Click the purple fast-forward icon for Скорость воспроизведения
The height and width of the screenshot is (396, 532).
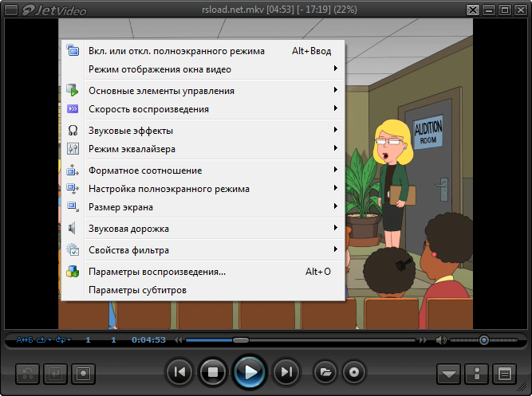[x=73, y=109]
